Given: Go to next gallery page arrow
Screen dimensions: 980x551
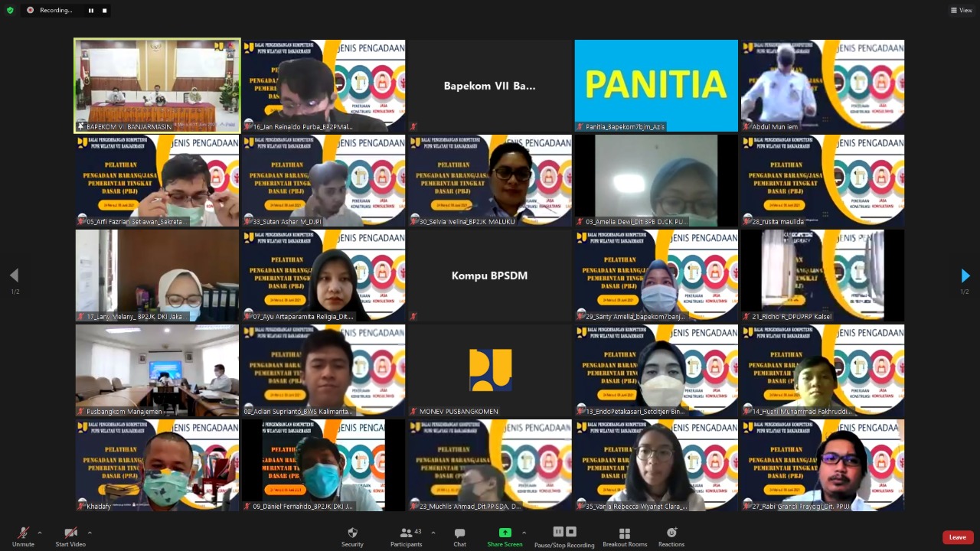Looking at the screenshot, I should tap(965, 275).
